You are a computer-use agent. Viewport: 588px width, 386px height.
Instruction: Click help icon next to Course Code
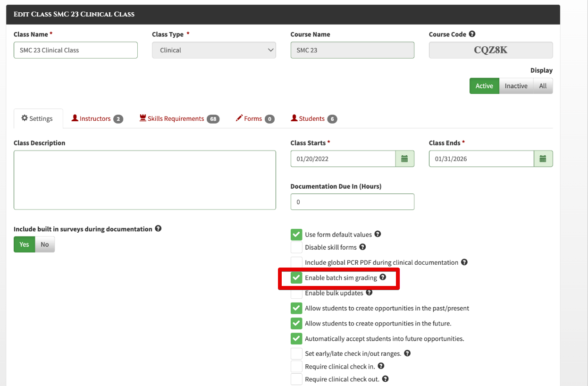[x=472, y=34]
